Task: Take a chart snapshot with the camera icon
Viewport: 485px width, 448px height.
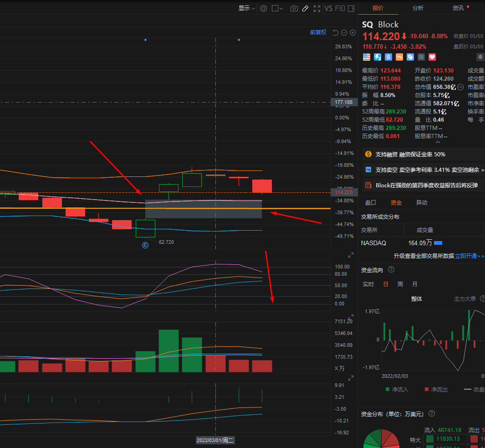Action: (294, 8)
